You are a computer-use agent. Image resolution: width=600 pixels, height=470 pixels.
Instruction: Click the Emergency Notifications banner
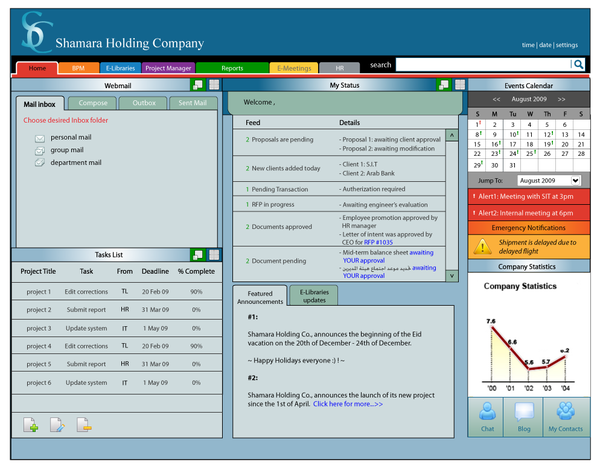[x=528, y=228]
